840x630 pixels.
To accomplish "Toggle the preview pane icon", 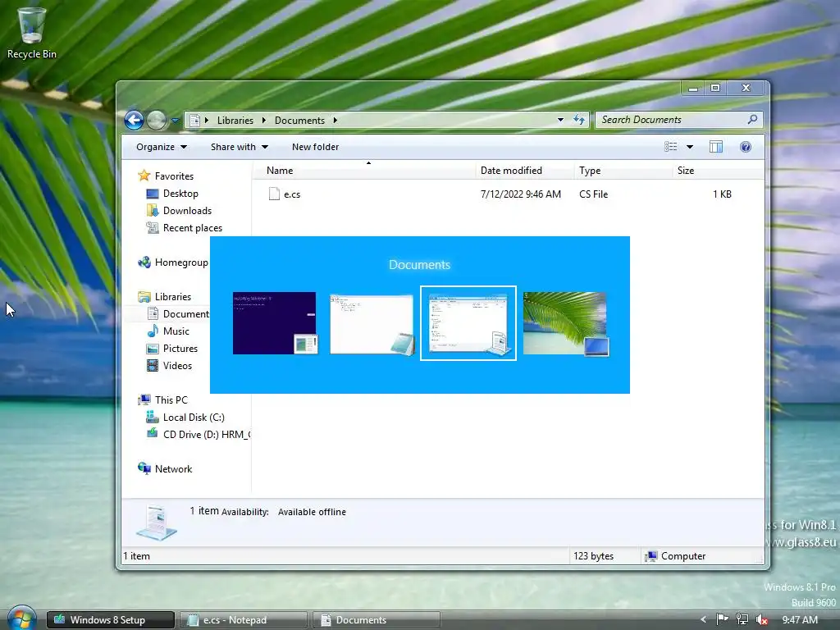I will click(x=715, y=147).
